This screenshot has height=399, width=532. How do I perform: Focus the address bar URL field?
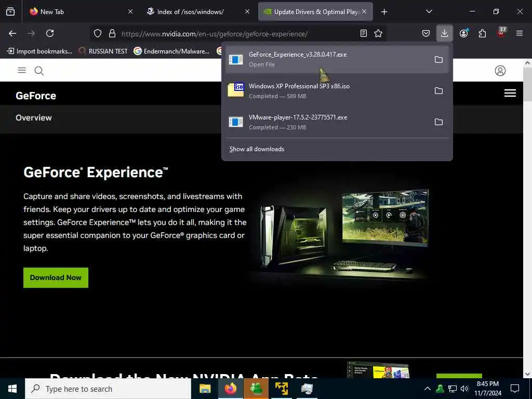[x=237, y=34]
